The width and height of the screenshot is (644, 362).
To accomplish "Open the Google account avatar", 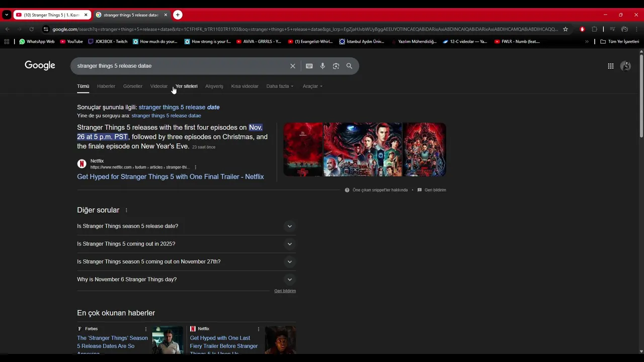I will click(x=625, y=66).
